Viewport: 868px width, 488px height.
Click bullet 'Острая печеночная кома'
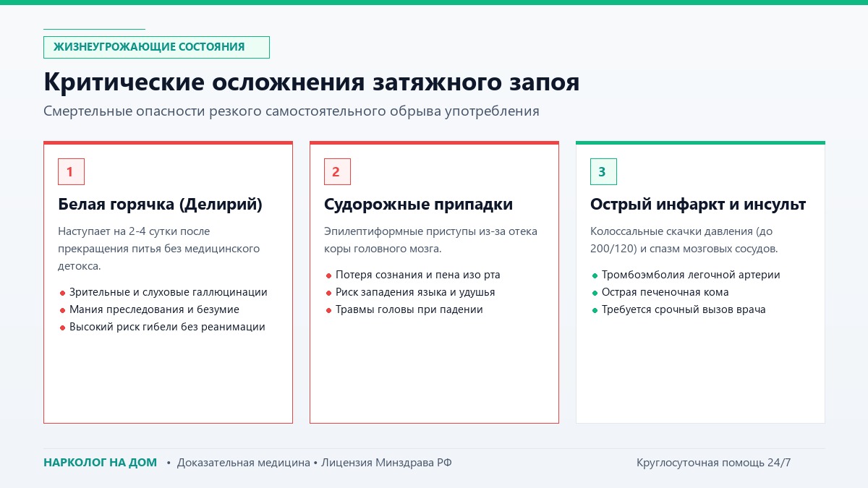point(660,292)
